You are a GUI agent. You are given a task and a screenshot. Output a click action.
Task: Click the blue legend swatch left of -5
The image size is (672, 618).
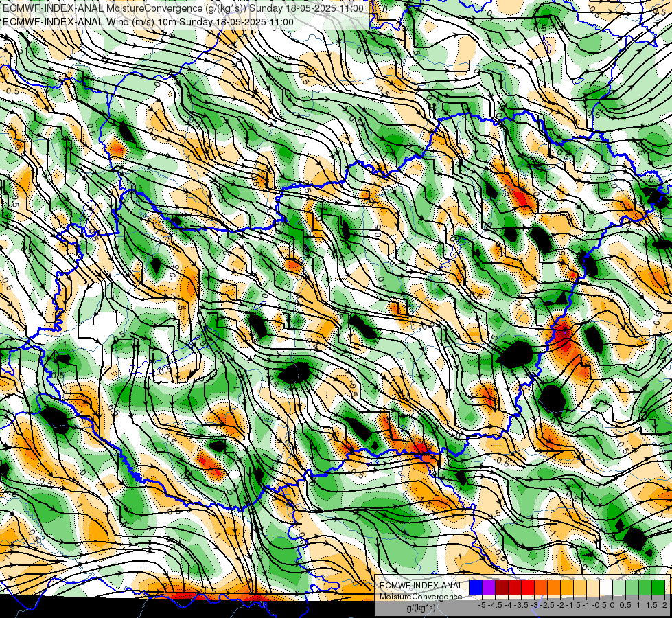pyautogui.click(x=476, y=587)
